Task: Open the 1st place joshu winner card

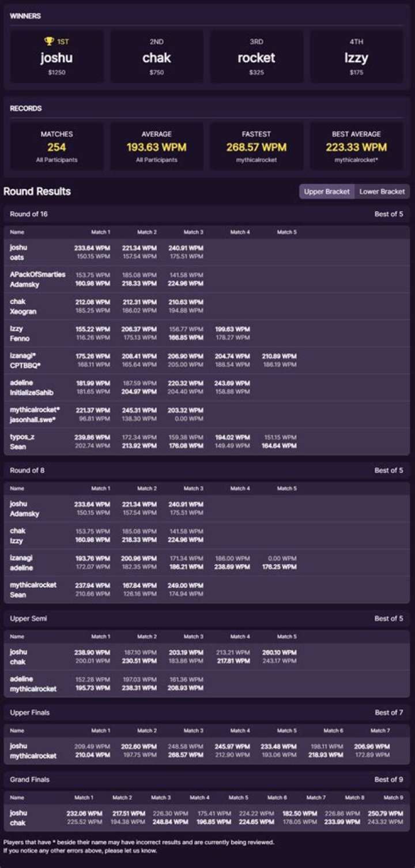Action: [56, 57]
